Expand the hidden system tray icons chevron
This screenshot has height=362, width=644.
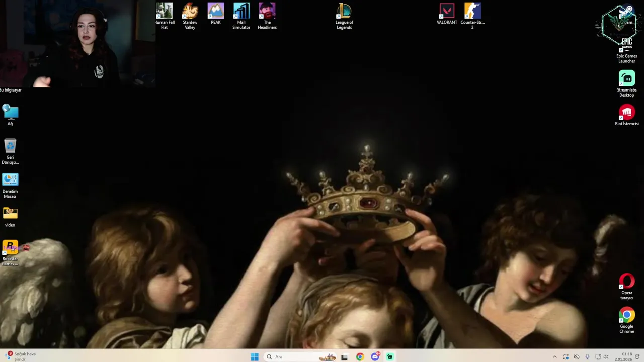pos(555,357)
